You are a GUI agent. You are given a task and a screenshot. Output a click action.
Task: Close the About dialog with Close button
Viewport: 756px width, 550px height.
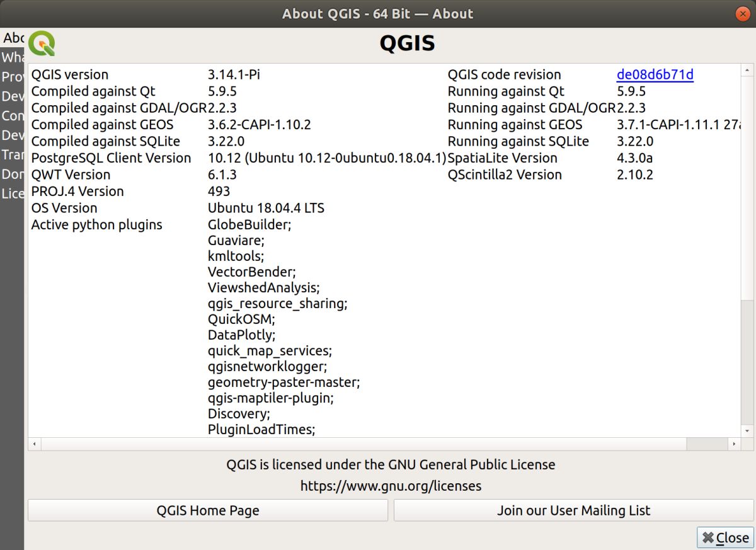pos(725,537)
